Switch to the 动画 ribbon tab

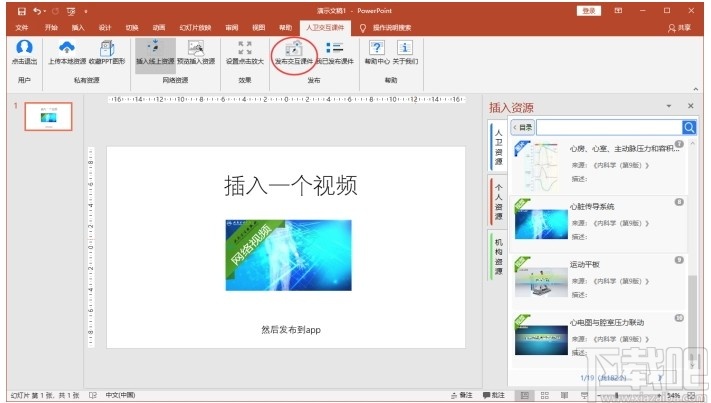click(x=159, y=28)
